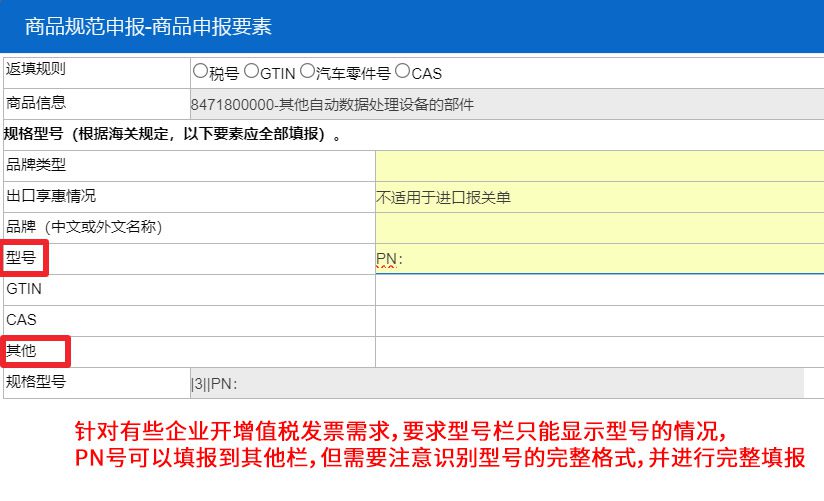
Task: Pick the CAS radio option in 返填规则
Action: [x=403, y=72]
